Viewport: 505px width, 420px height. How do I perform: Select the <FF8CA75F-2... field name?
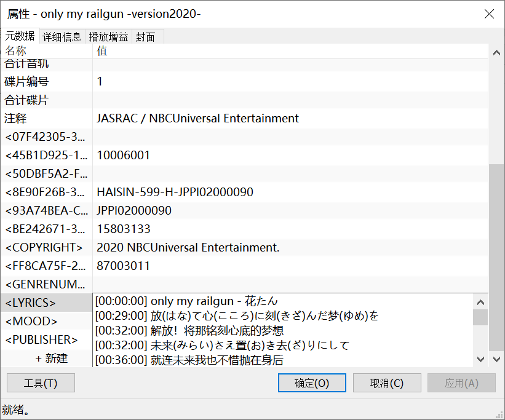[x=46, y=266]
